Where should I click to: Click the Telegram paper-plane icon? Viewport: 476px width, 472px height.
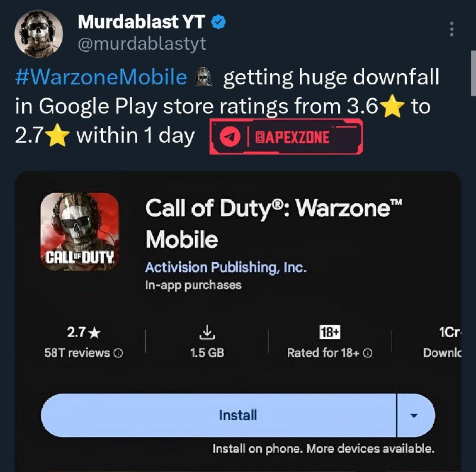tap(230, 137)
